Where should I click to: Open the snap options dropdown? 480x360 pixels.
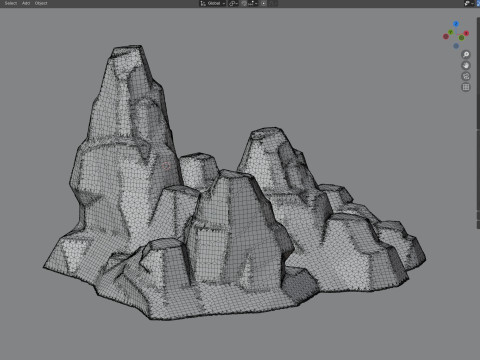tap(253, 3)
